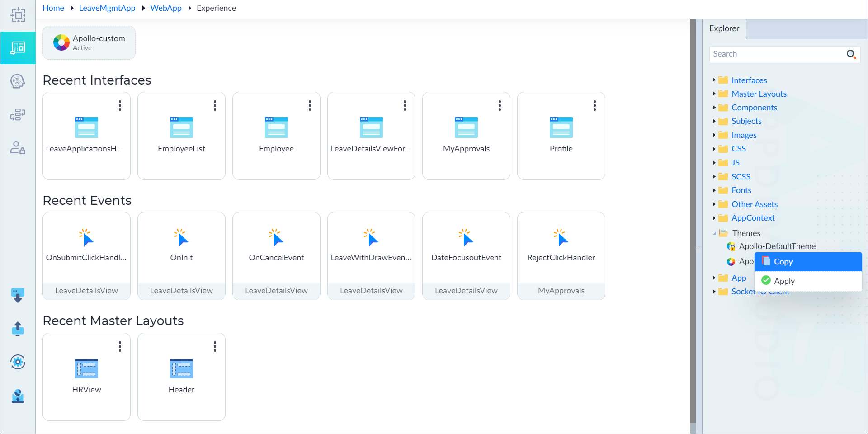Image resolution: width=868 pixels, height=434 pixels.
Task: Open three-dot menu on Employee card
Action: click(x=310, y=105)
